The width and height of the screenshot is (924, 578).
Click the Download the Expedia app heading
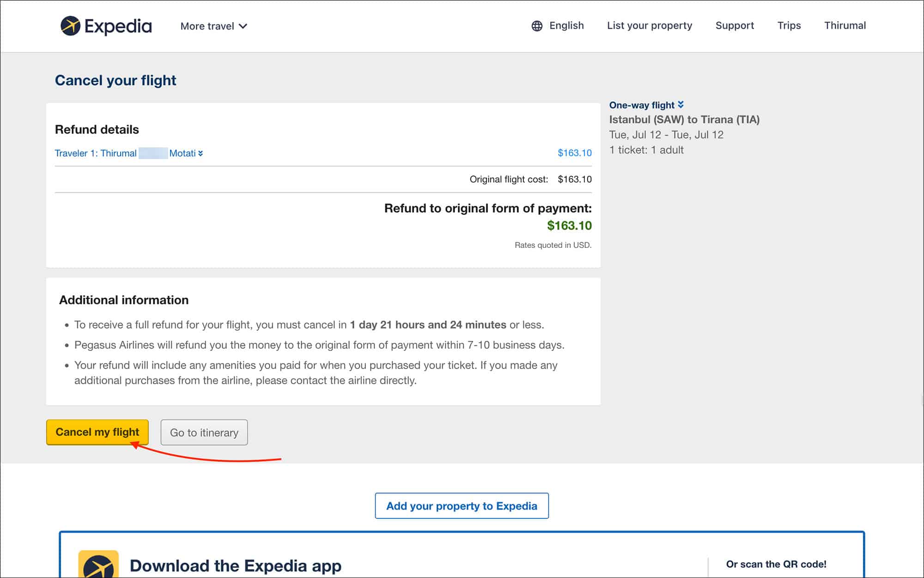[x=235, y=566]
